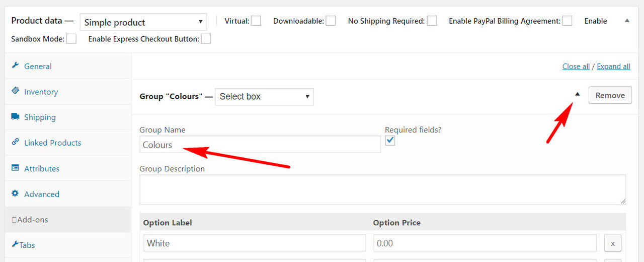Click the Attributes list icon
Image resolution: width=644 pixels, height=262 pixels.
[15, 168]
